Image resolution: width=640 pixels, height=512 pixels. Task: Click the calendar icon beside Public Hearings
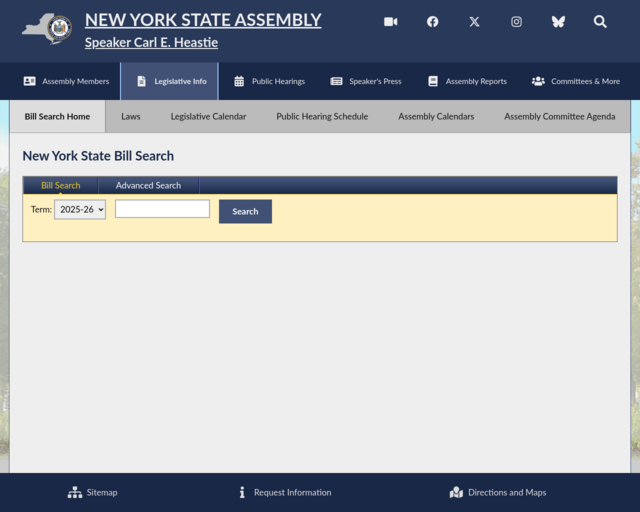tap(239, 81)
